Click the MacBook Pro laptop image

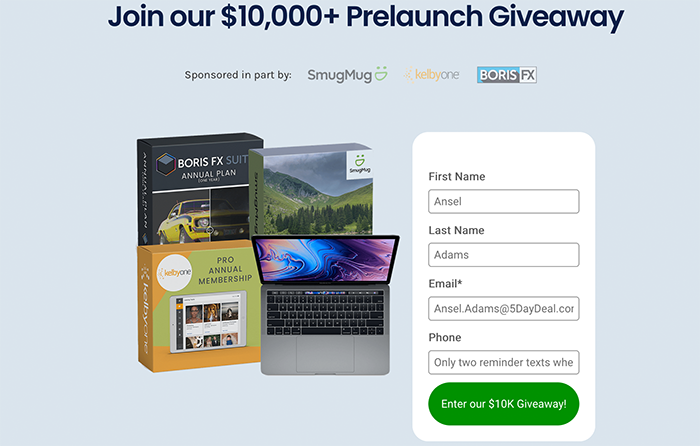click(x=326, y=305)
